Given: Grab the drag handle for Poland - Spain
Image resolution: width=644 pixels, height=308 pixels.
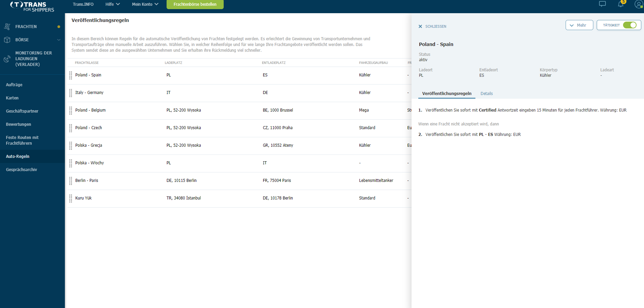Looking at the screenshot, I should tap(71, 75).
